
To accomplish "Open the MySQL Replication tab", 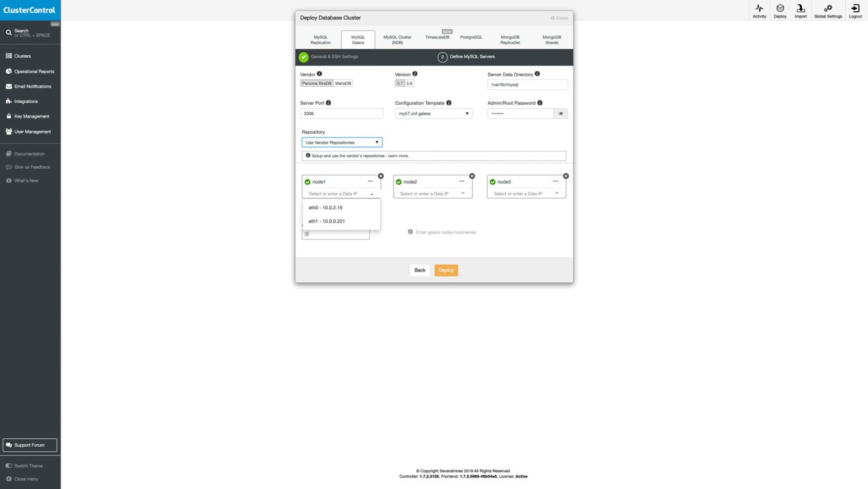I will pos(320,39).
